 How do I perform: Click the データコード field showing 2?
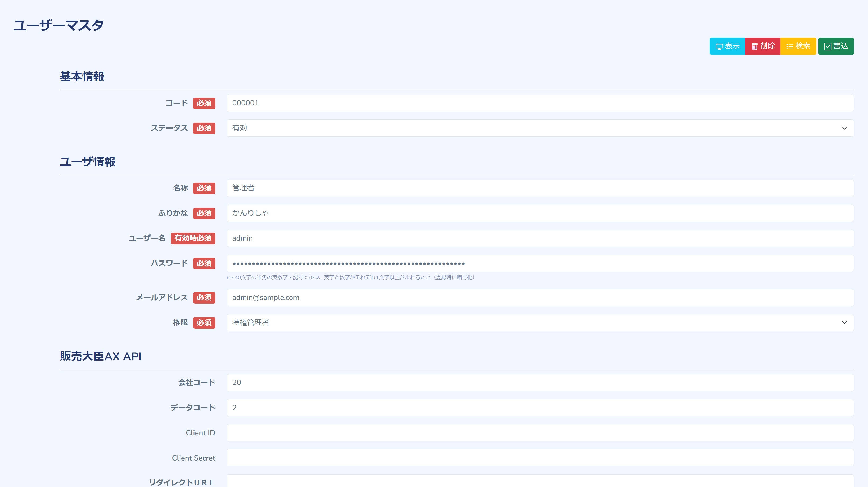coord(539,408)
